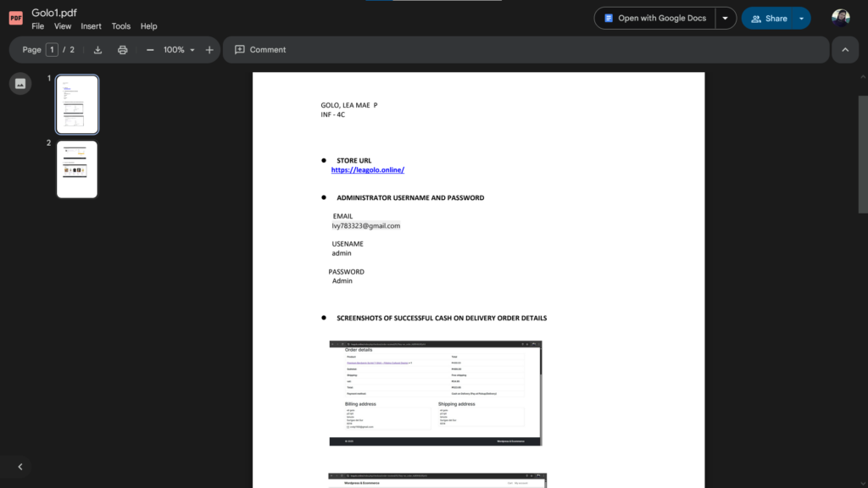Viewport: 868px width, 488px height.
Task: Expand the Open with dropdown arrow
Action: point(725,19)
